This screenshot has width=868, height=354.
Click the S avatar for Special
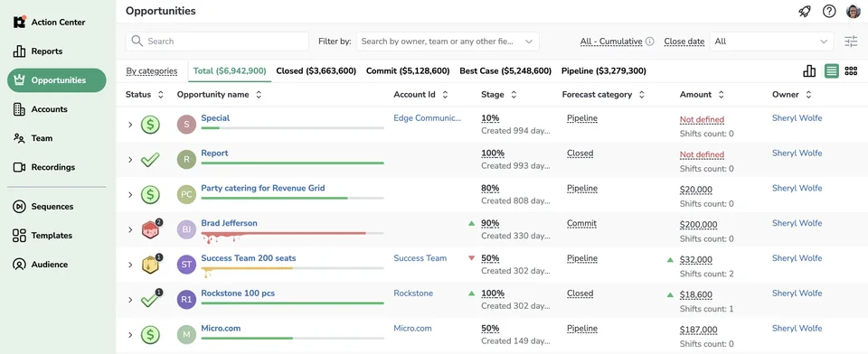(186, 125)
